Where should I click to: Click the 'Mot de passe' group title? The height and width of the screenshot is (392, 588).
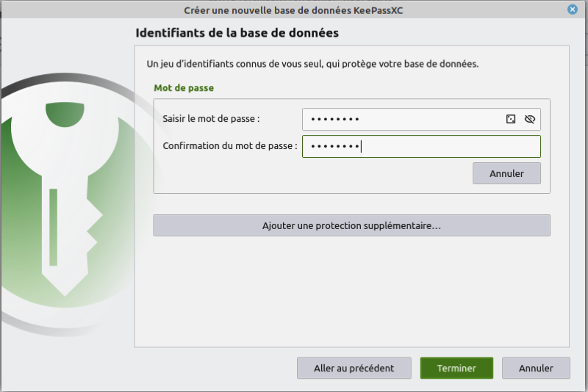[x=183, y=88]
